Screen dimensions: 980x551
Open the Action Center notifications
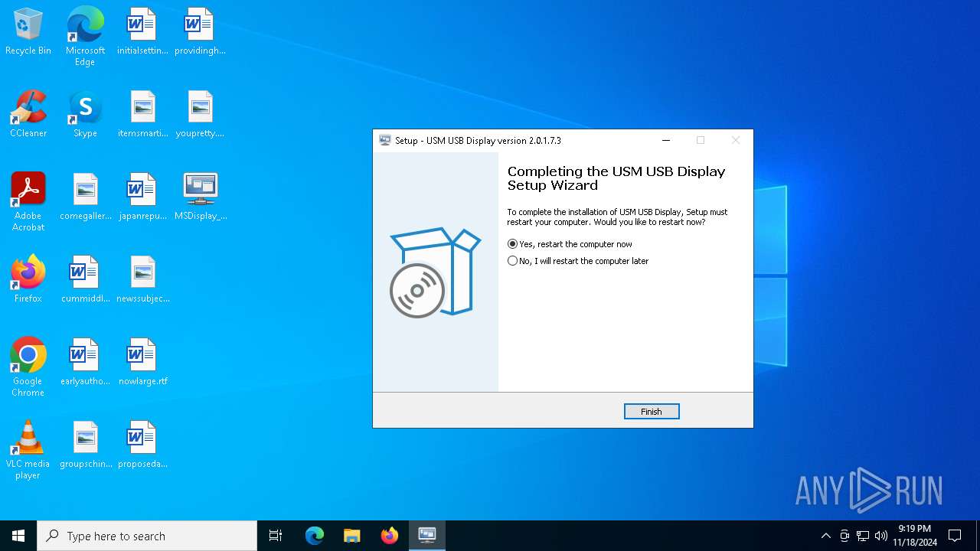(955, 536)
